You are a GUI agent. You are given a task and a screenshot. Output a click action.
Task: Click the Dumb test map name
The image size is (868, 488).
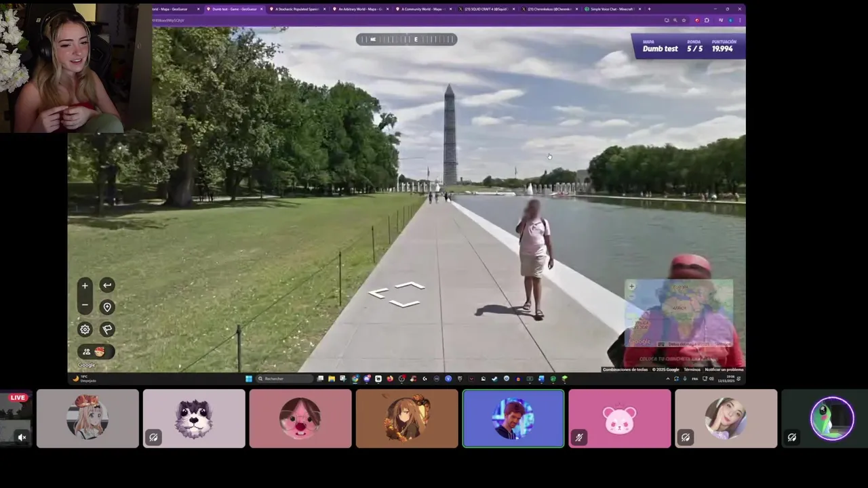tap(660, 49)
